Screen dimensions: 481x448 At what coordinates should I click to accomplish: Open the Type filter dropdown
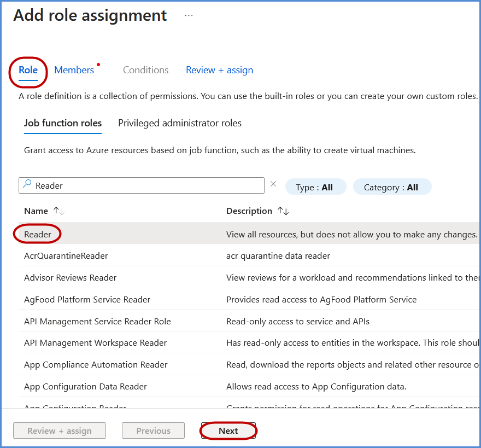tap(315, 187)
